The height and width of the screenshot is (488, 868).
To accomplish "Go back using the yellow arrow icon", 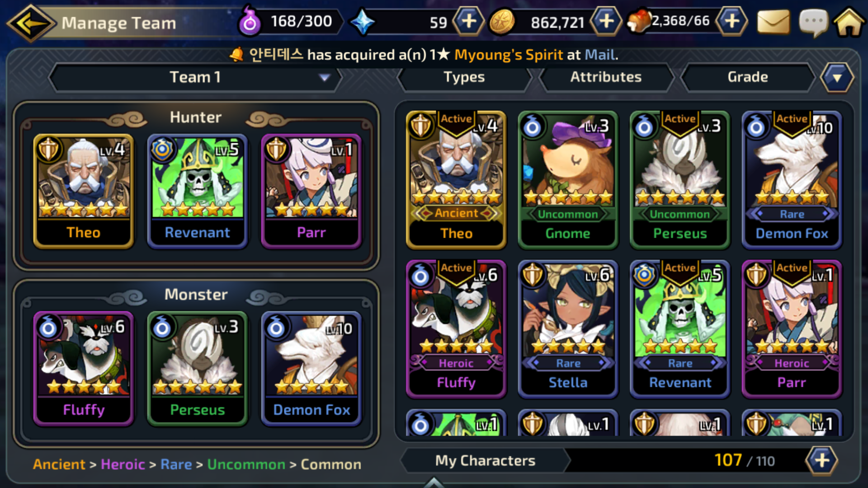I will coord(31,23).
